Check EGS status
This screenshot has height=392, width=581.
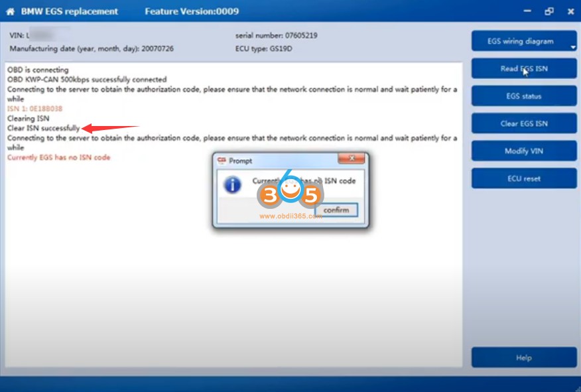(524, 96)
